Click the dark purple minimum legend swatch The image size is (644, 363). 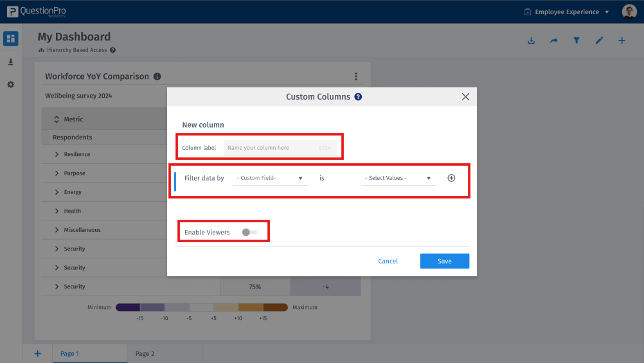127,308
